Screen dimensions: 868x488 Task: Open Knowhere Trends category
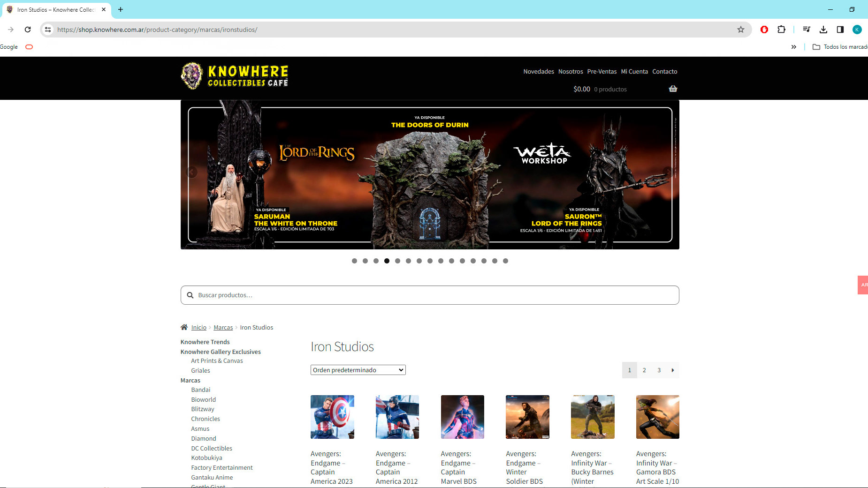(x=205, y=342)
